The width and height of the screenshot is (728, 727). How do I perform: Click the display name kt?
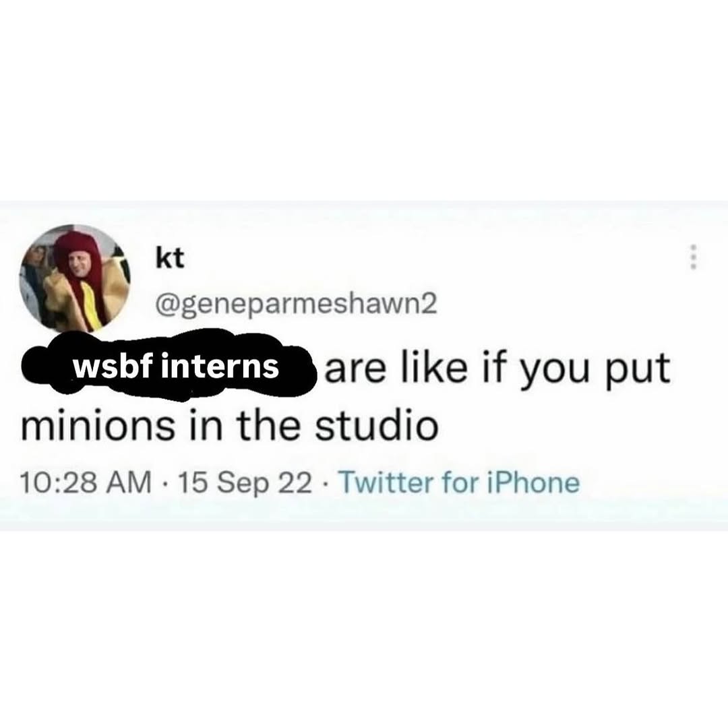[x=170, y=258]
